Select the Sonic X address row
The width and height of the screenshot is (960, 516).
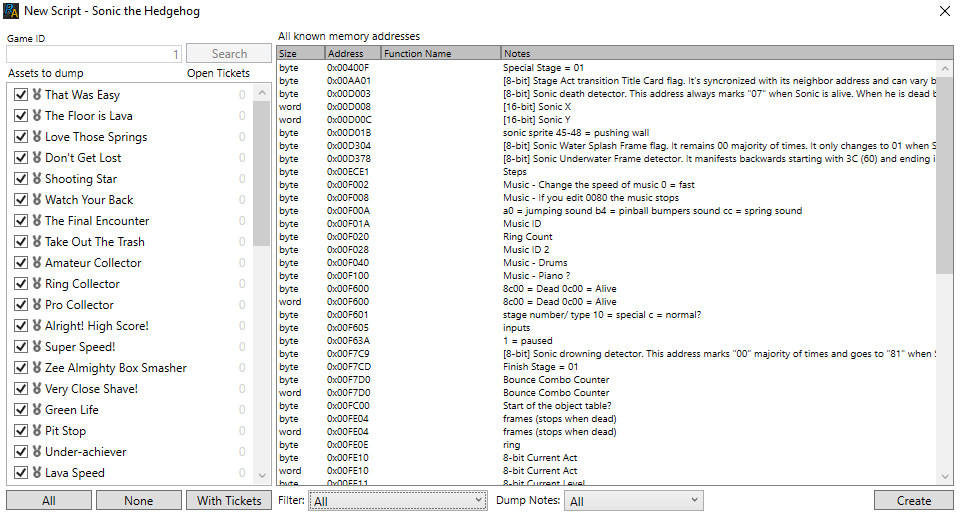[x=606, y=107]
